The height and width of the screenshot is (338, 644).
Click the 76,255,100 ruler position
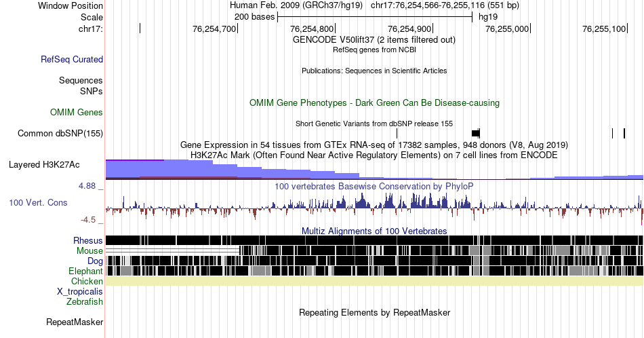pos(604,29)
